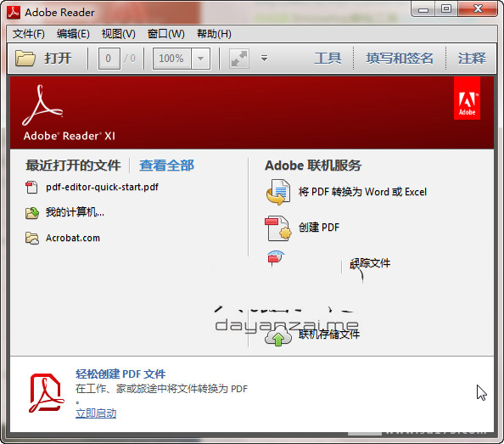
Task: Open the 文件(F) menu
Action: [x=29, y=34]
